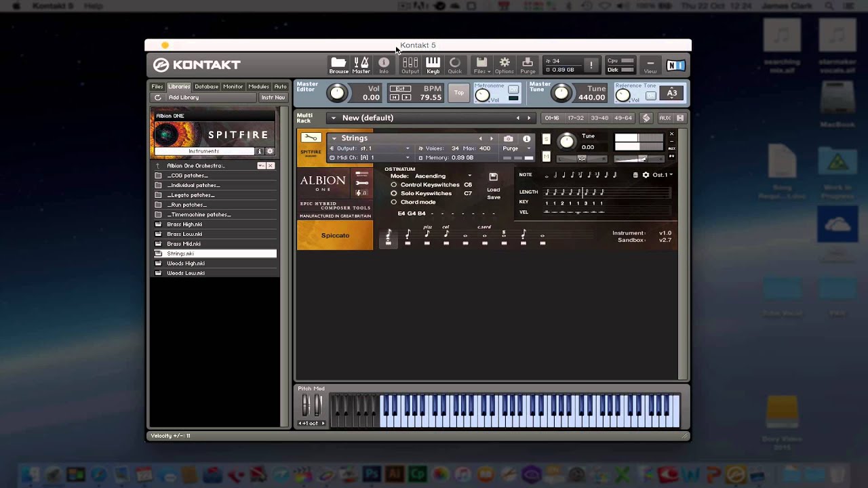Select the pizz articulation icon

click(427, 237)
